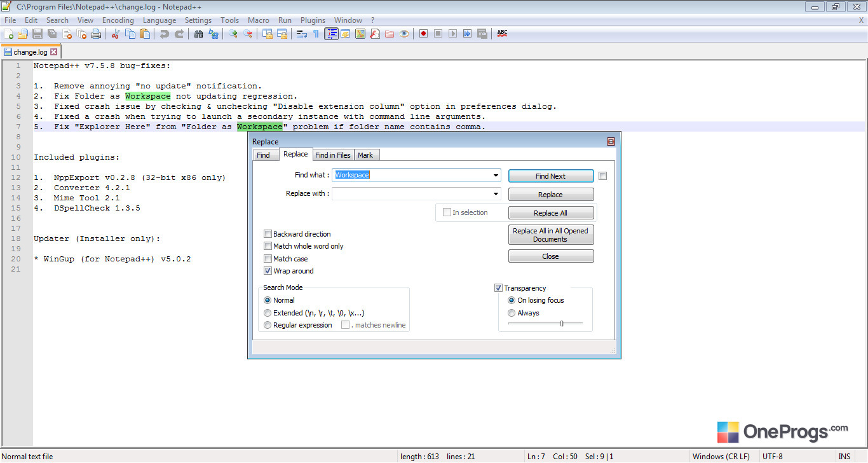This screenshot has width=868, height=463.
Task: Switch to the Find in Files tab
Action: 333,155
